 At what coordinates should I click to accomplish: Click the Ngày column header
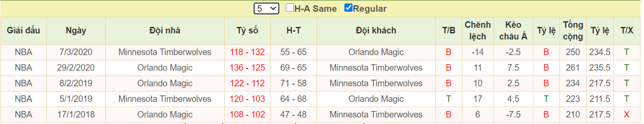coord(76,31)
